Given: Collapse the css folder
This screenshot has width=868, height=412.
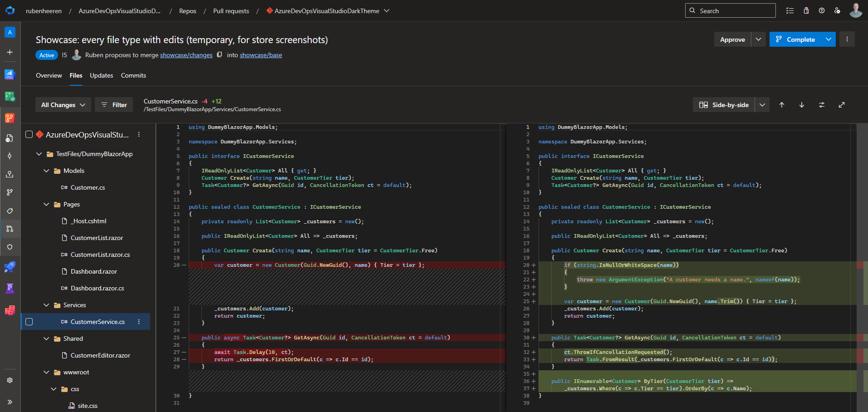Looking at the screenshot, I should (x=54, y=389).
